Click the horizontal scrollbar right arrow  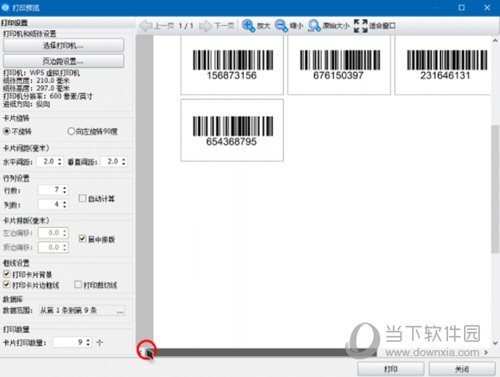pyautogui.click(x=487, y=352)
